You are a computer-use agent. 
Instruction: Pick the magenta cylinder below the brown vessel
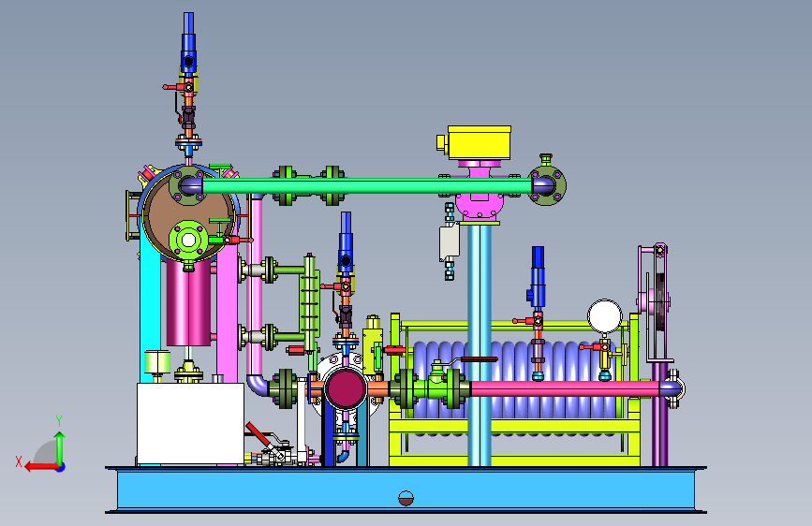click(x=188, y=304)
